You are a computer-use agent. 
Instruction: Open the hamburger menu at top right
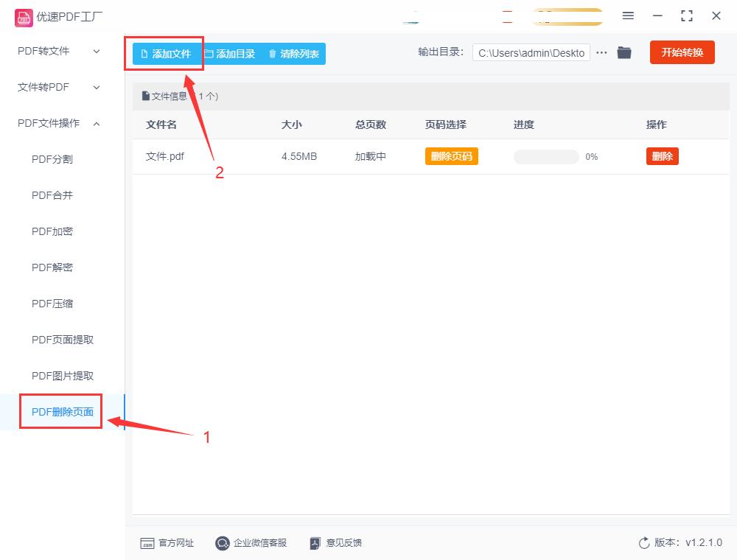pos(629,15)
